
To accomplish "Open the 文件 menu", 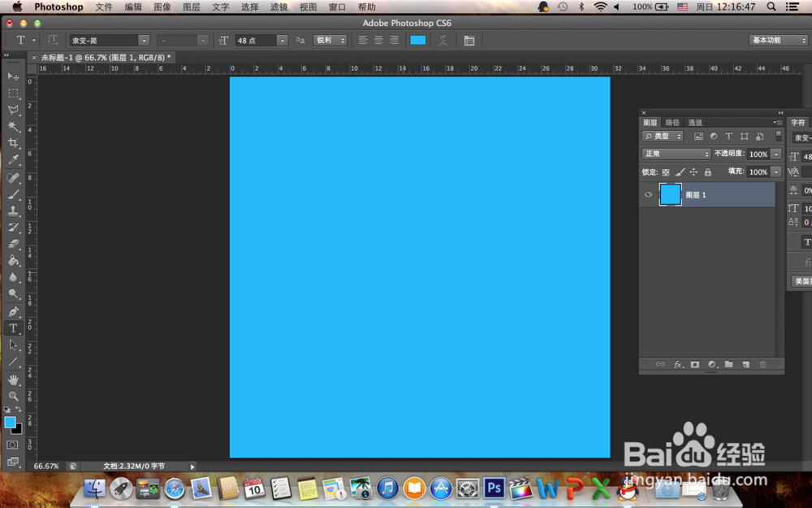I will tap(104, 7).
